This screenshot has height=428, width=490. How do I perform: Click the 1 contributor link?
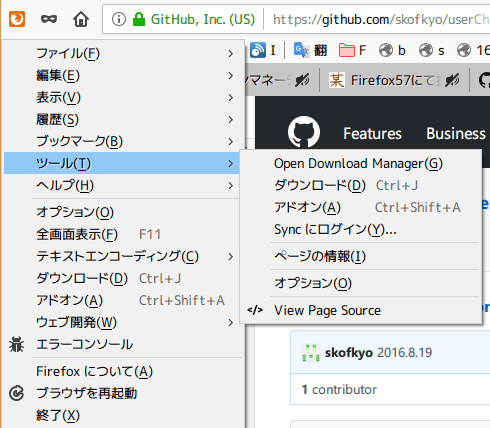click(339, 389)
